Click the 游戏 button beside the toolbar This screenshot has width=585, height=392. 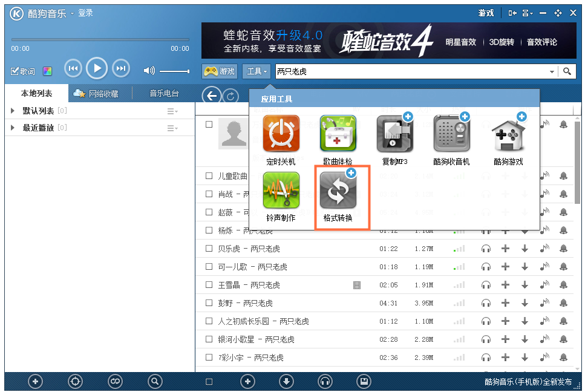tap(220, 71)
